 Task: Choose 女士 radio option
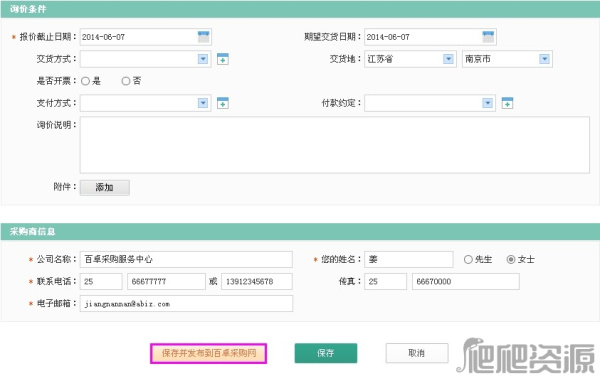pos(511,259)
